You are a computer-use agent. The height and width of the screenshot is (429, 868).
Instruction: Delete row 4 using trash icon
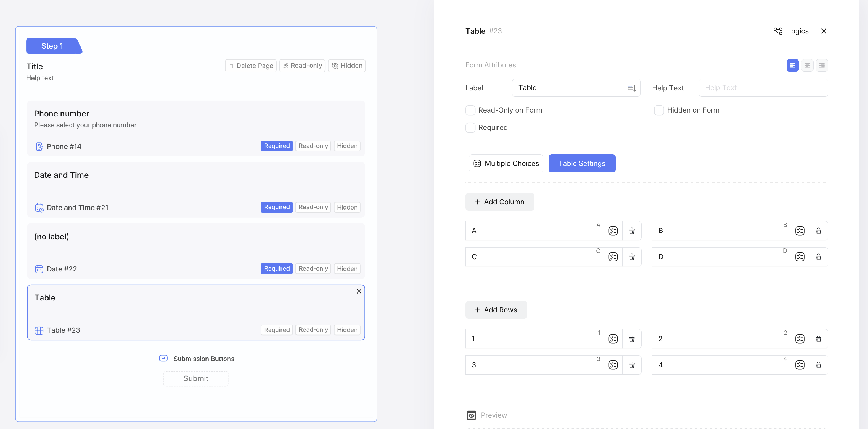[818, 365]
